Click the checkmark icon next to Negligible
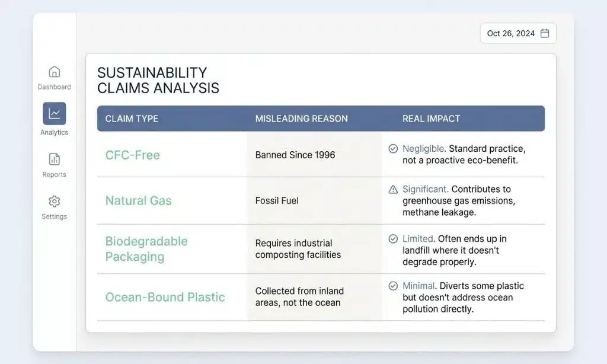Viewport: 607px width, 364px height. click(x=392, y=149)
